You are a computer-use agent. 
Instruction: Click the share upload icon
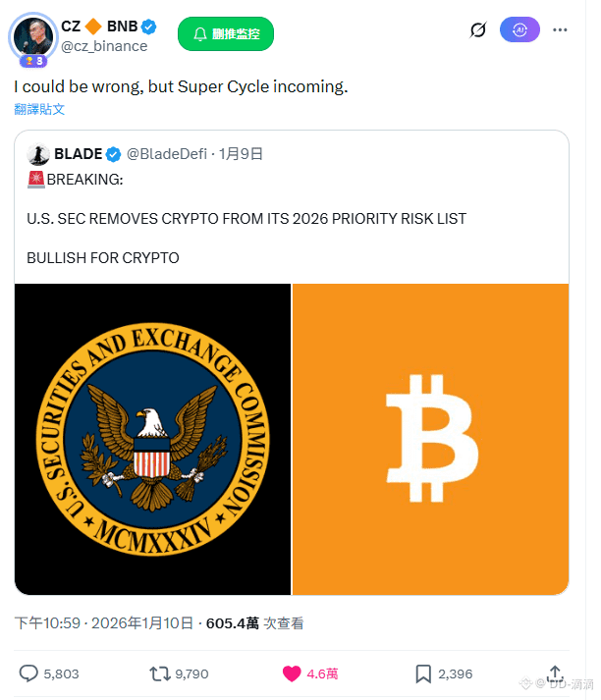554,673
